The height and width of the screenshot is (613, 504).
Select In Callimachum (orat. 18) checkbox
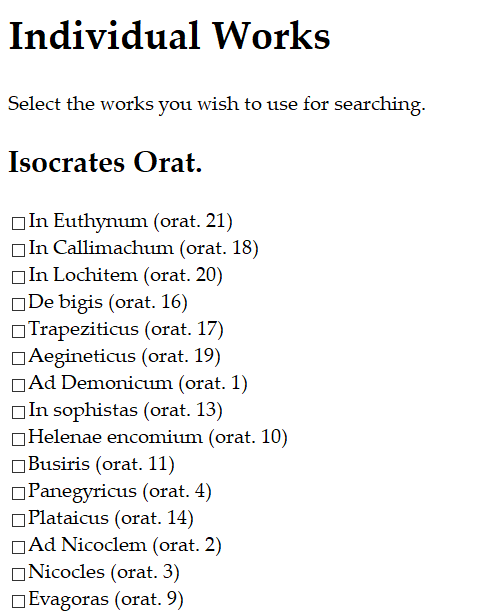tap(18, 250)
